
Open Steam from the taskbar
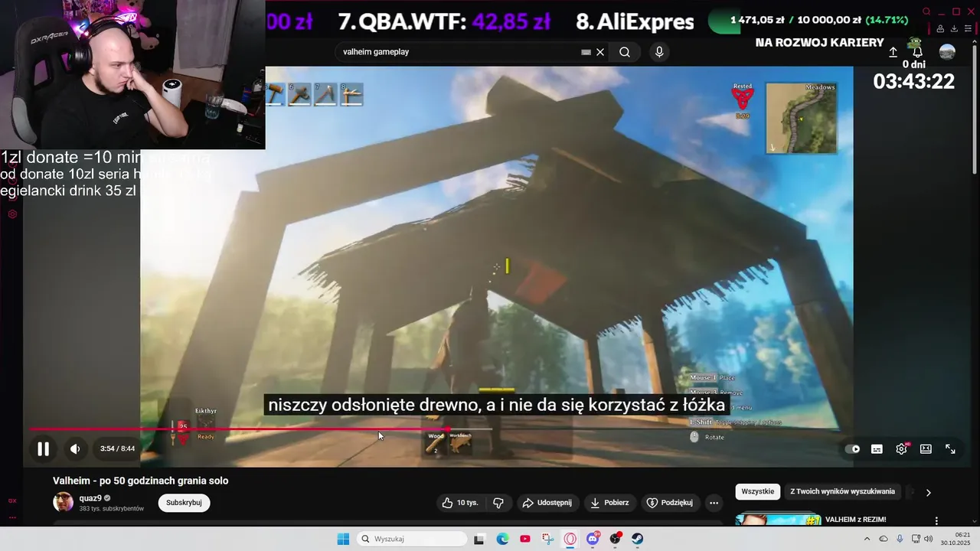[638, 539]
